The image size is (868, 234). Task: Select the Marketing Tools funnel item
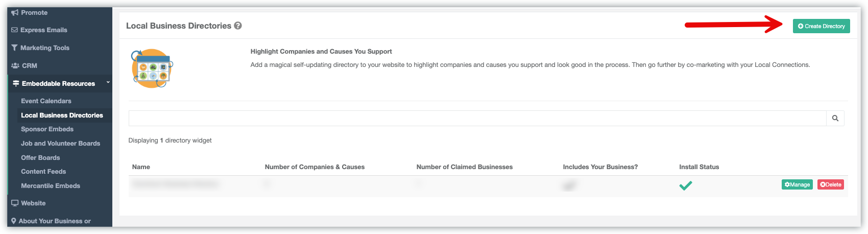point(44,48)
